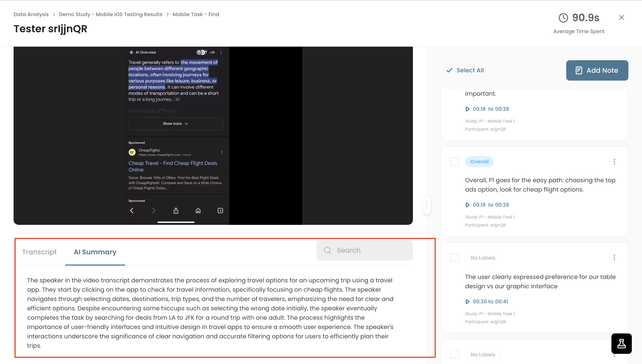Focus the Search input field
Image resolution: width=642 pixels, height=364 pixels.
pyautogui.click(x=365, y=250)
